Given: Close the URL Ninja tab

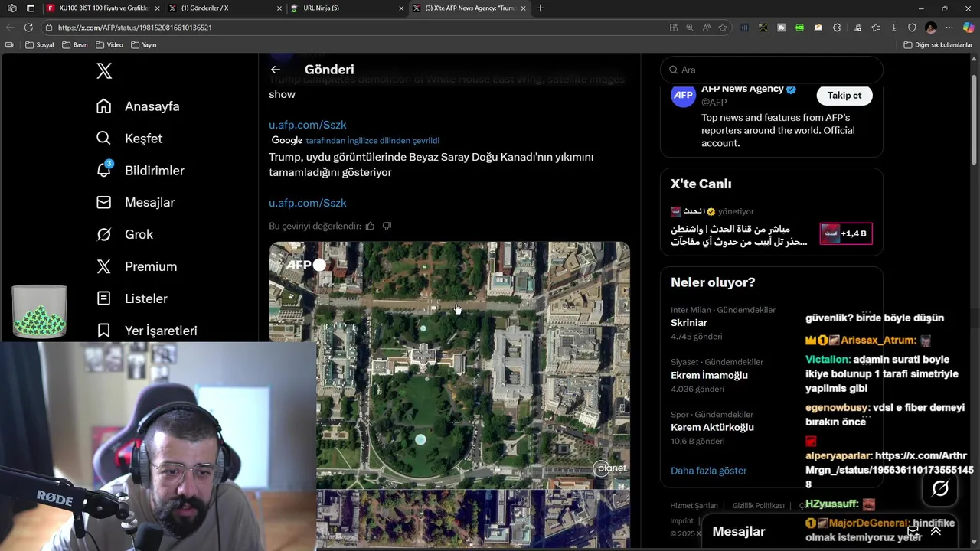Looking at the screenshot, I should click(x=401, y=8).
